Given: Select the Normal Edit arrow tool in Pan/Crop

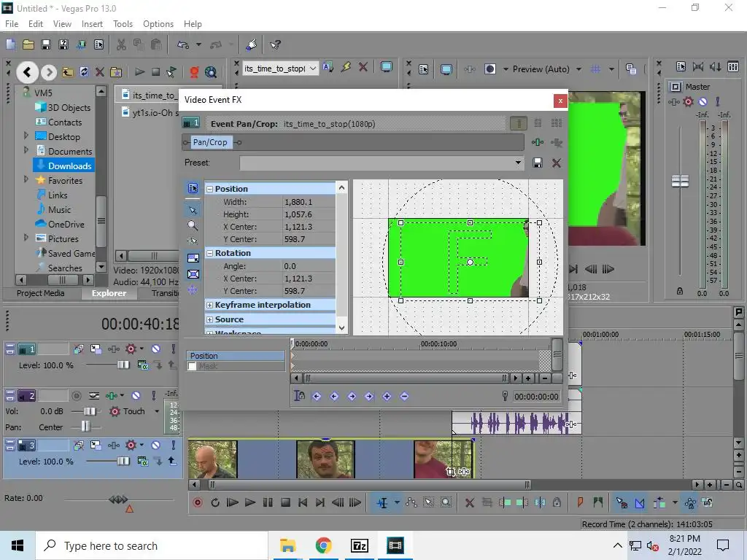Looking at the screenshot, I should (193, 210).
